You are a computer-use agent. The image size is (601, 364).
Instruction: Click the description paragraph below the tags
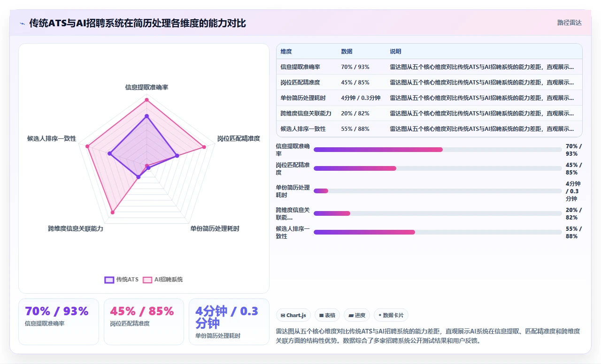(x=428, y=336)
